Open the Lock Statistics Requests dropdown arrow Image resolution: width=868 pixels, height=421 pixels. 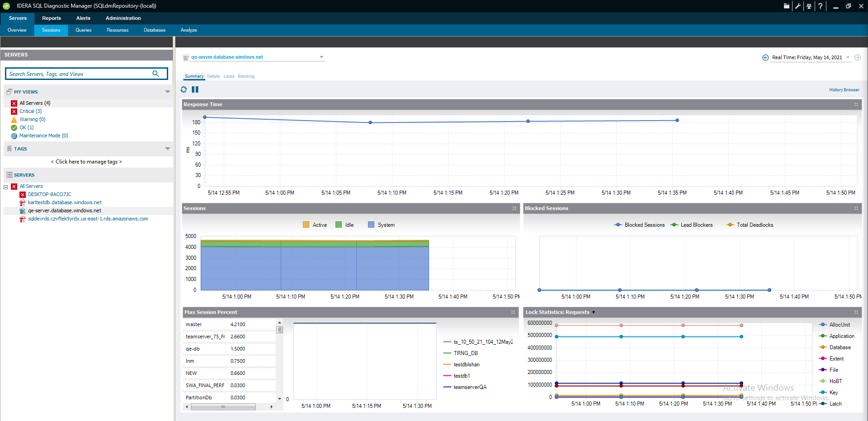point(594,313)
